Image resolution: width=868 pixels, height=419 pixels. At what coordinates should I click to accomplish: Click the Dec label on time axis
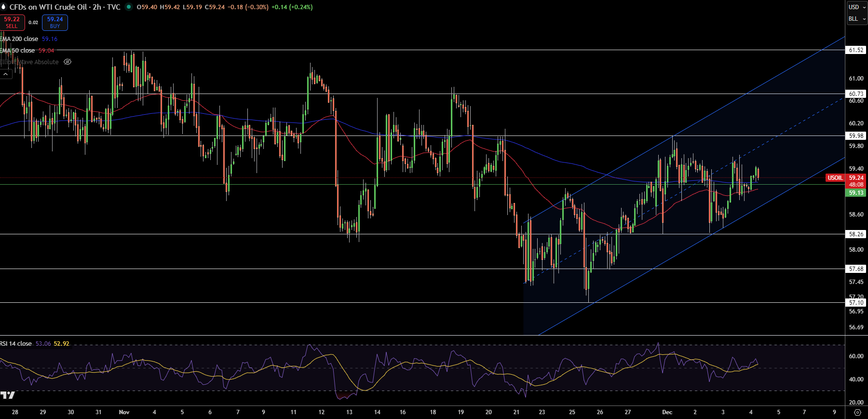(667, 412)
